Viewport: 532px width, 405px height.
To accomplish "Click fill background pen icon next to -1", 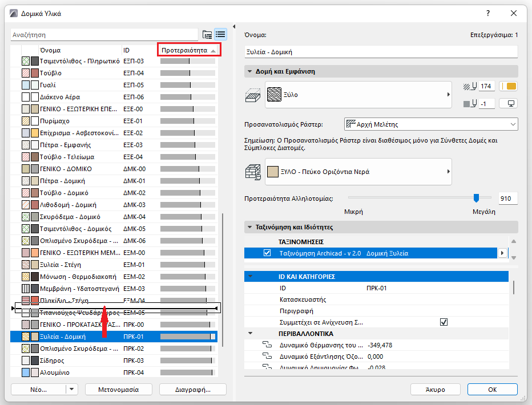I will [470, 104].
